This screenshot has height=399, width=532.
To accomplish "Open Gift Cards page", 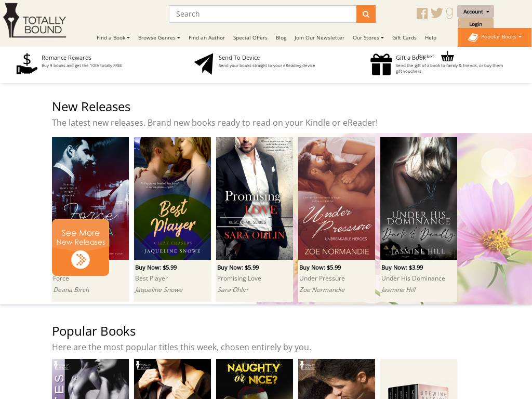I will tap(404, 37).
